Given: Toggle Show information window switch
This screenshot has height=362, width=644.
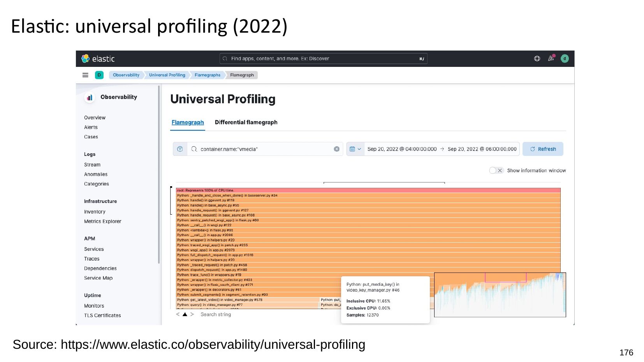Looking at the screenshot, I should [x=496, y=170].
